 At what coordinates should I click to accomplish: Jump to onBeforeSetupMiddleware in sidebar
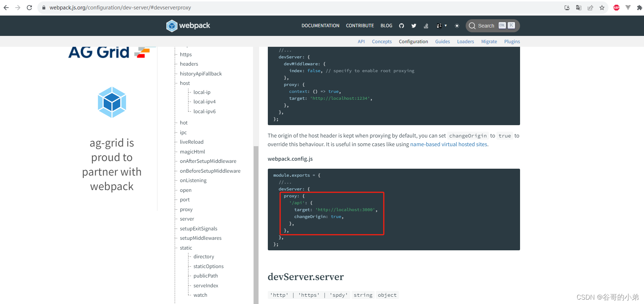[210, 171]
